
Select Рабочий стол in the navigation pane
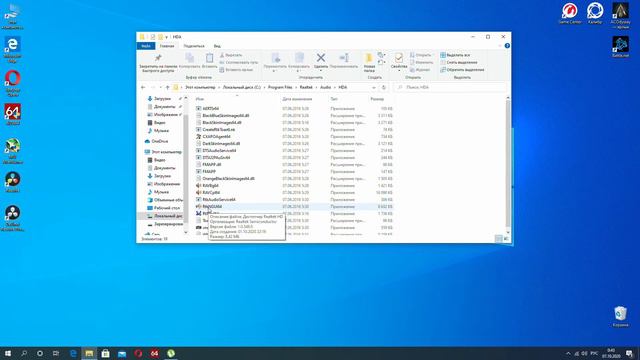[x=167, y=208]
